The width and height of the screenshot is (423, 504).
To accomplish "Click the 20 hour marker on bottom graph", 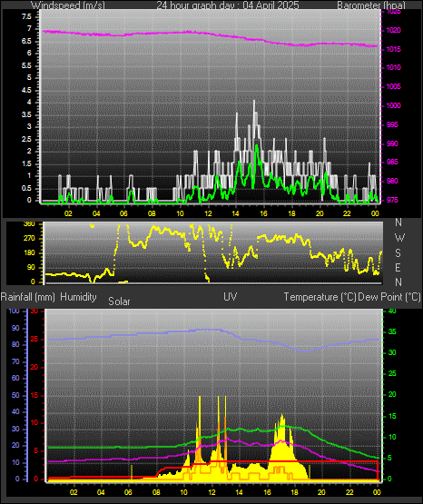I will point(321,492).
